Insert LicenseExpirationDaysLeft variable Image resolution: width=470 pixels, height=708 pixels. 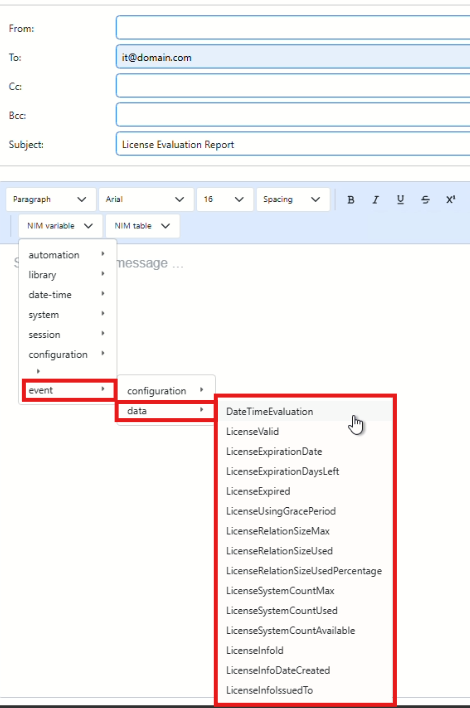click(x=305, y=471)
